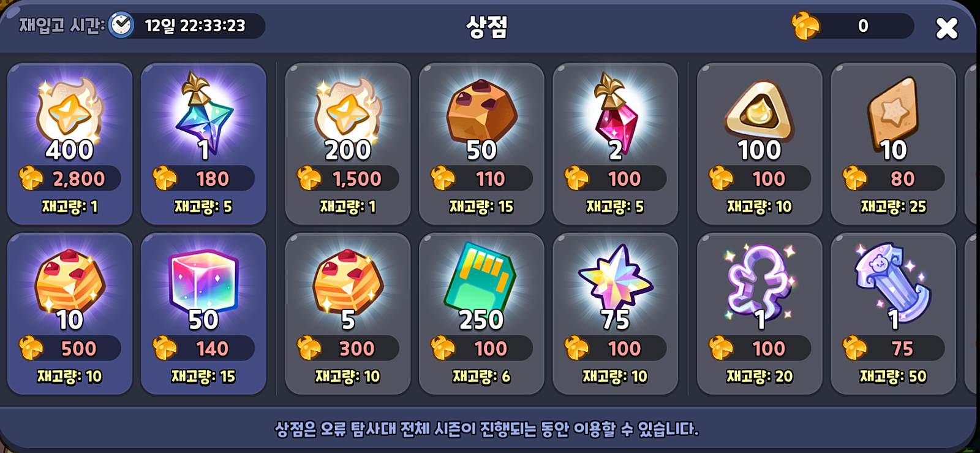The image size is (980, 453).
Task: Pick the jelly cake item priced 500
Action: click(x=69, y=313)
